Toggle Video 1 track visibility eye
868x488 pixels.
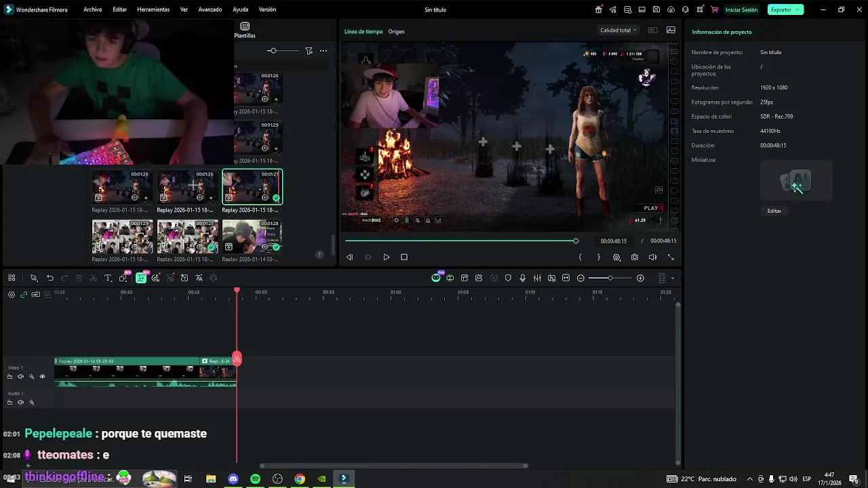pyautogui.click(x=42, y=377)
